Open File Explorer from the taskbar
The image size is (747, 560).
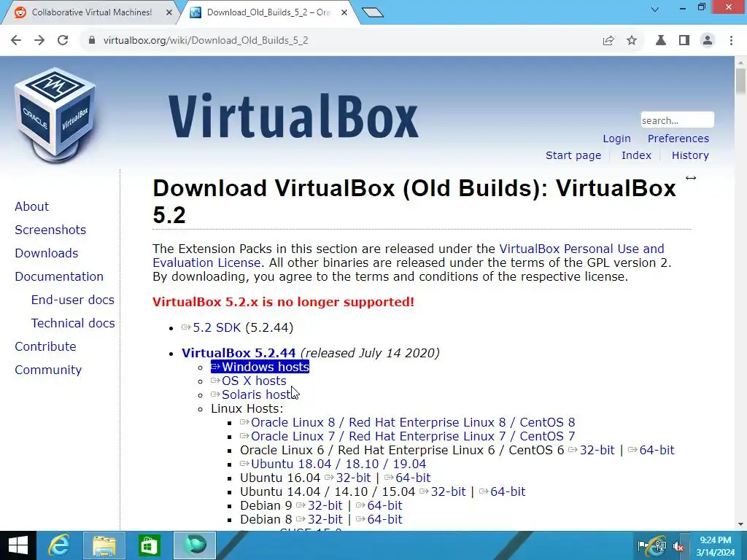(x=104, y=545)
